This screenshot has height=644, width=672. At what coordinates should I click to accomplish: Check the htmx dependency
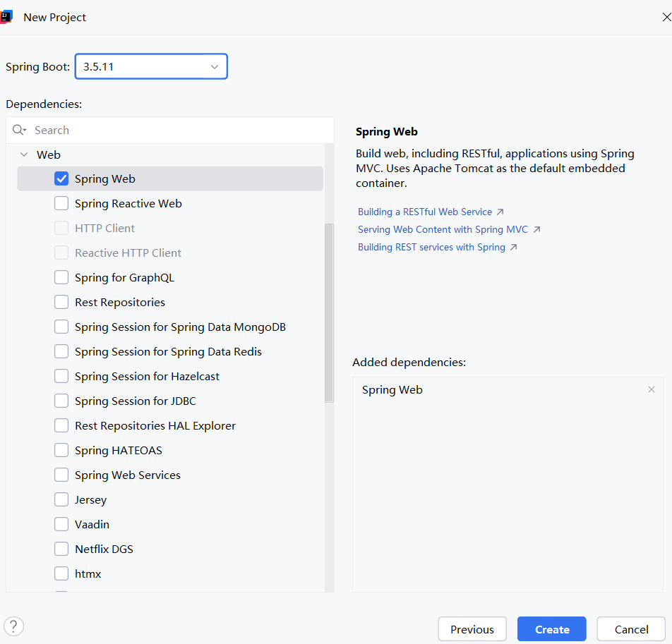point(61,573)
